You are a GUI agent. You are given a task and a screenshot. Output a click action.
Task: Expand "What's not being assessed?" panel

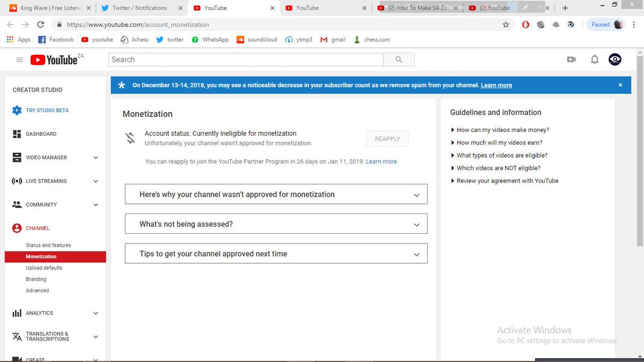[276, 224]
